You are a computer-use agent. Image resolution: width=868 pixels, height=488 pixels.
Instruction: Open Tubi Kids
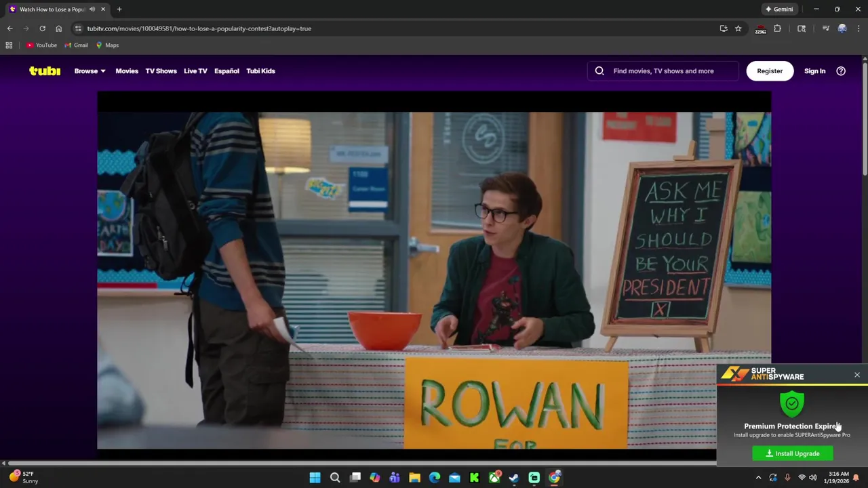pos(260,70)
